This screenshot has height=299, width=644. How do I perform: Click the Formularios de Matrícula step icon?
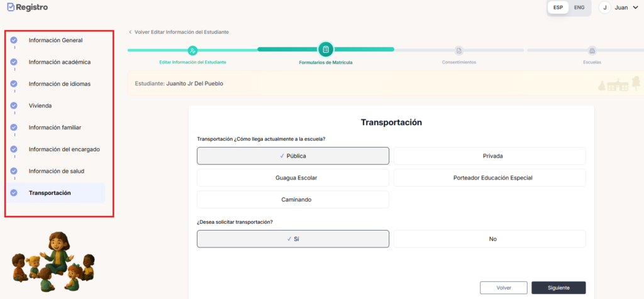click(x=325, y=50)
